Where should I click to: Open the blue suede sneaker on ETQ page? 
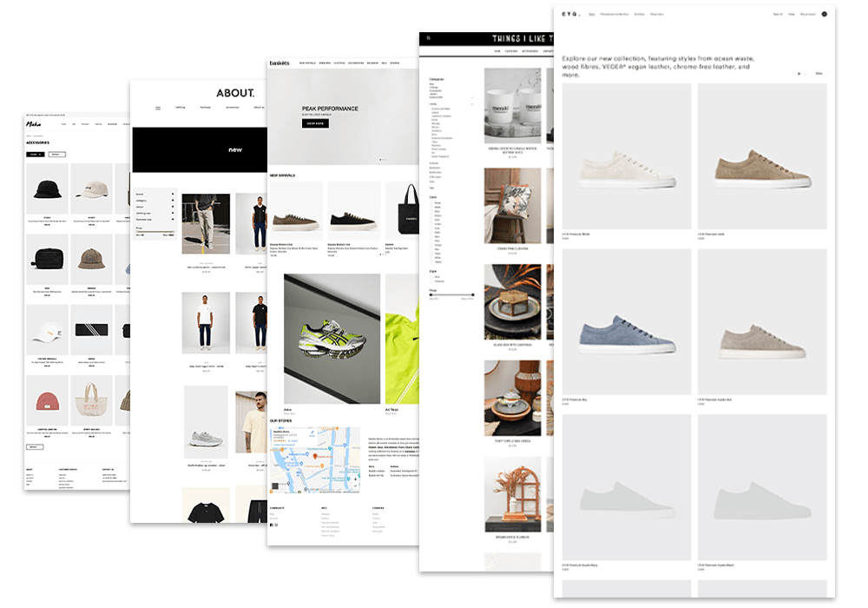627,321
